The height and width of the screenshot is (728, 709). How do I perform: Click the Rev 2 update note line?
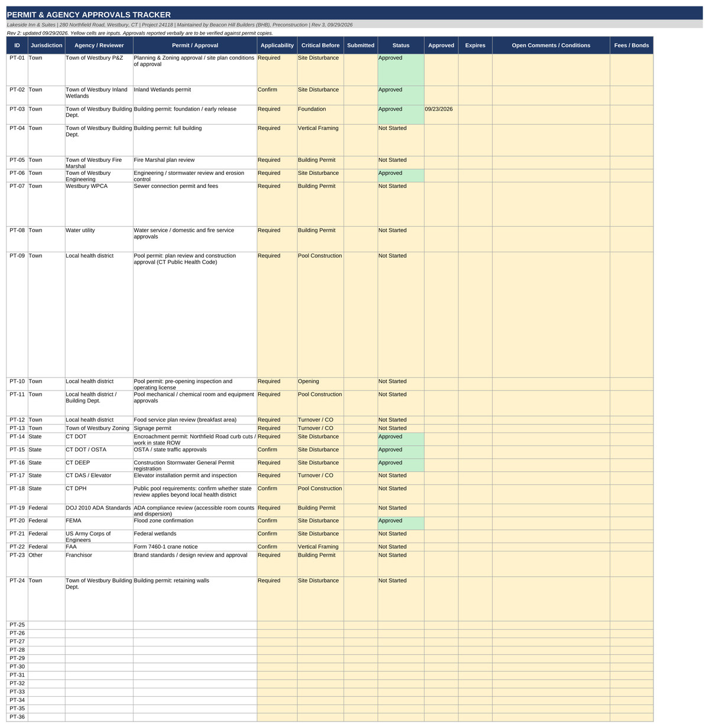pyautogui.click(x=140, y=33)
